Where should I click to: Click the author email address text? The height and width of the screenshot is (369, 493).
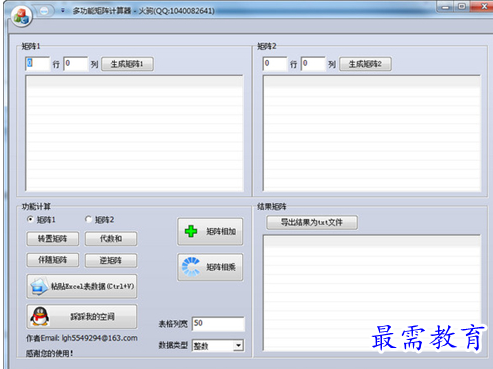coord(99,338)
